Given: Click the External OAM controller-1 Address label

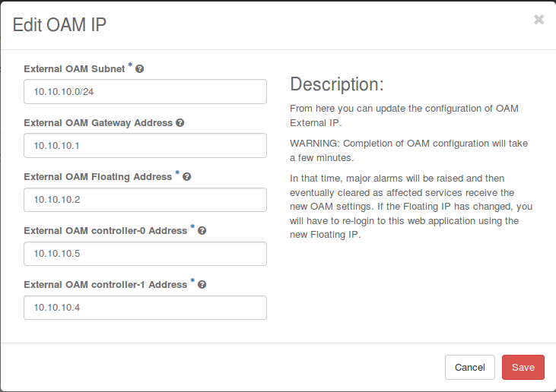Looking at the screenshot, I should click(x=106, y=285).
